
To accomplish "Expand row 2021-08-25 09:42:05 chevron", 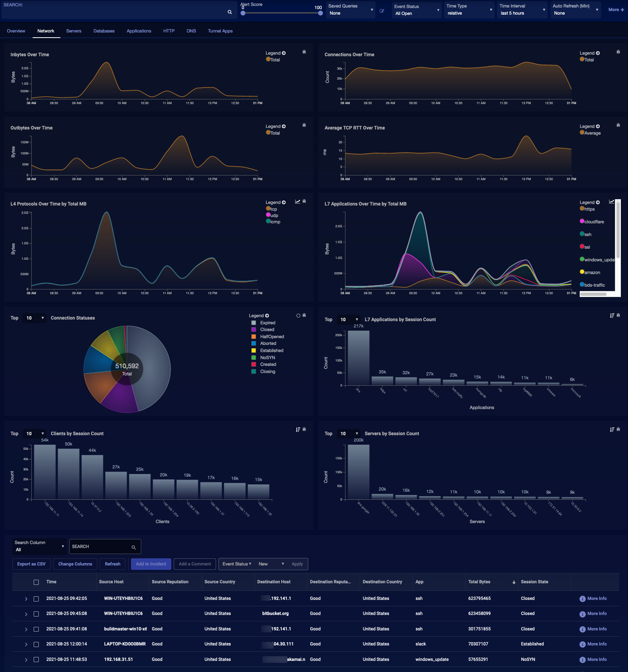I will [26, 599].
